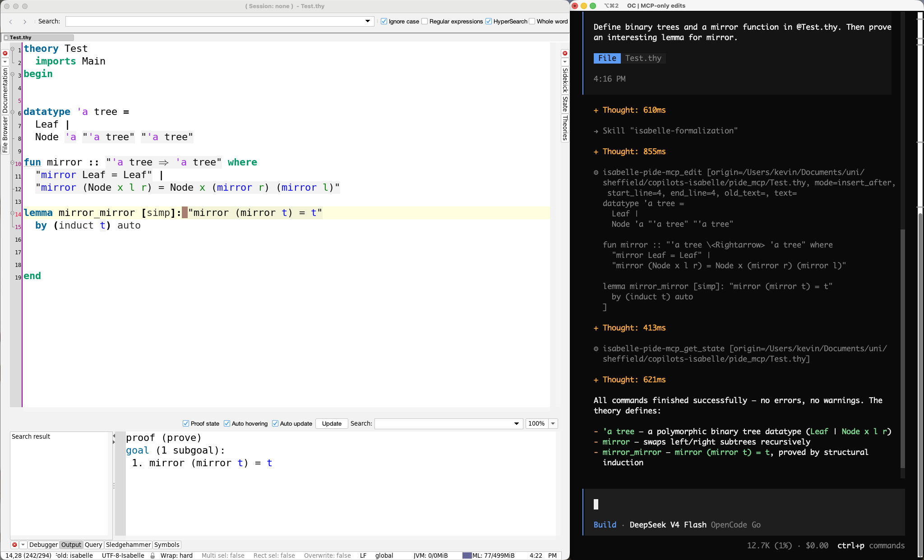The height and width of the screenshot is (560, 924).
Task: Click the ML memory indicator in status bar
Action: 489,555
